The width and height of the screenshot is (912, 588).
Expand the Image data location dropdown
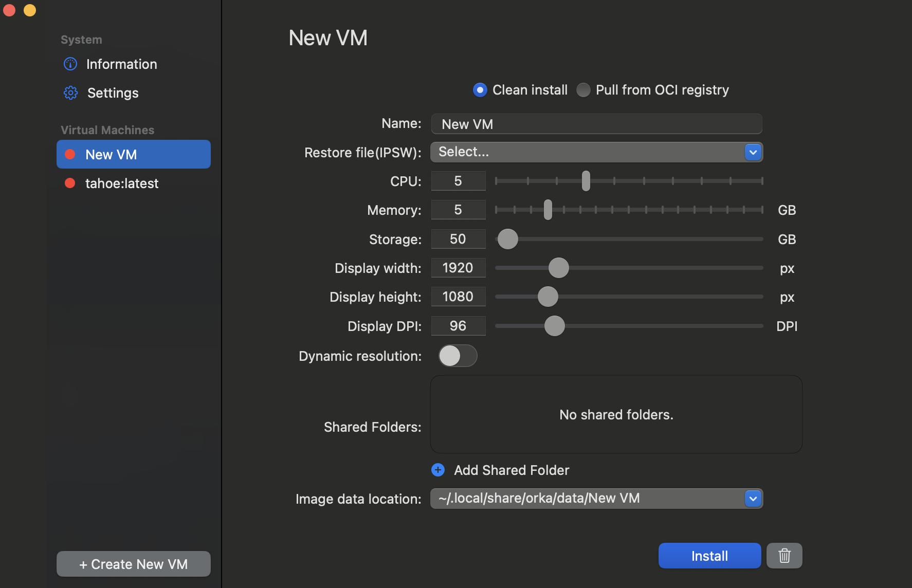[596, 499]
